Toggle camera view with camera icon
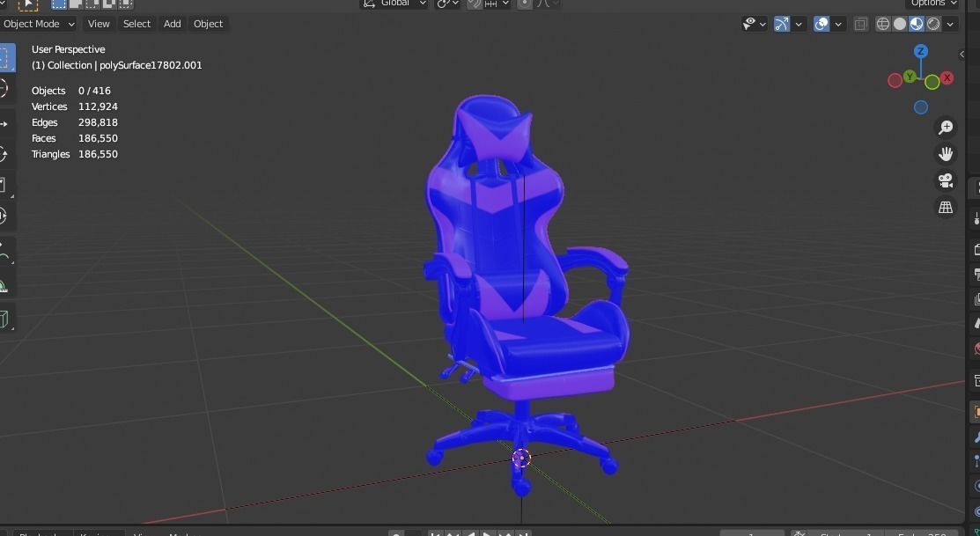The height and width of the screenshot is (536, 980). click(946, 180)
